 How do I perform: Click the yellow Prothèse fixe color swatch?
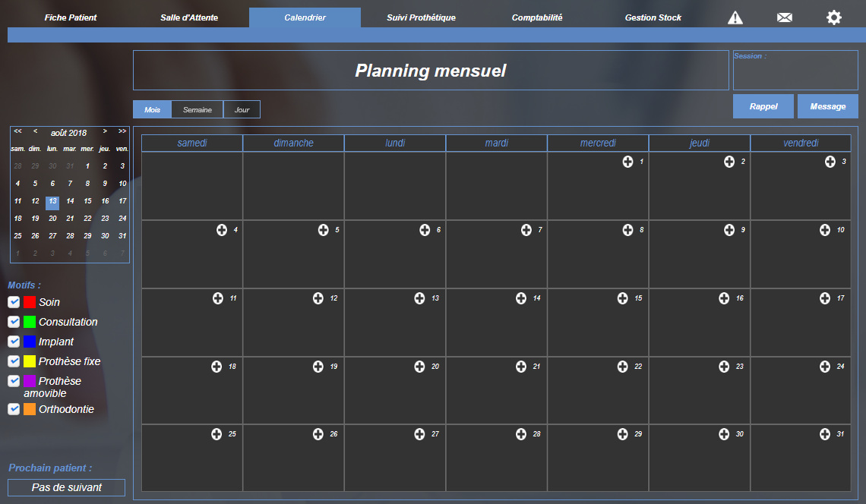point(30,361)
